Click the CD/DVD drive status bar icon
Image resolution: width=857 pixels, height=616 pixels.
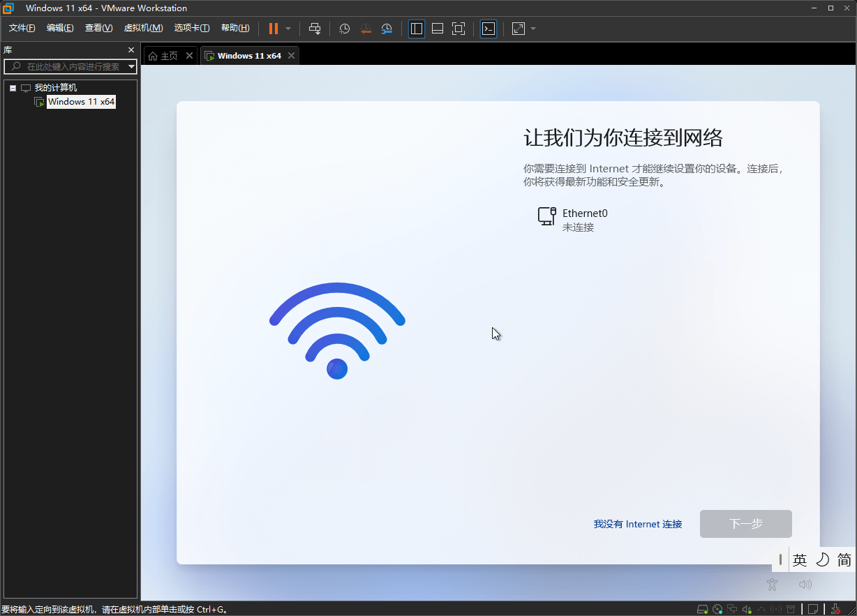coord(717,609)
